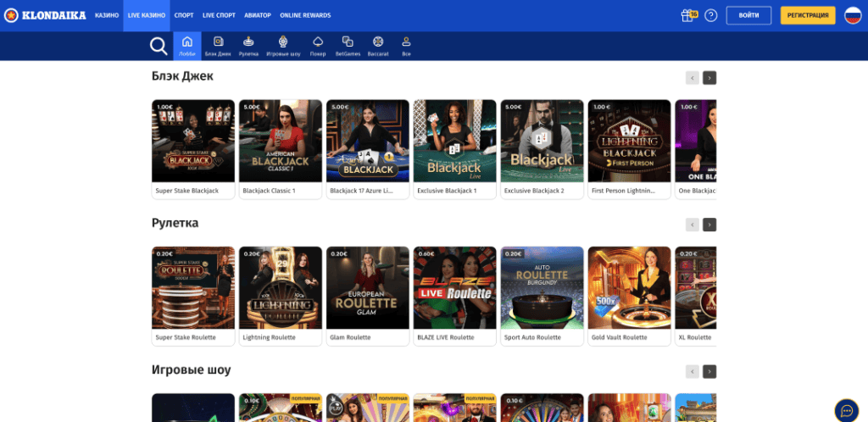Viewport: 868px width, 422px height.
Task: Show next Игровые шоу games
Action: pos(709,372)
